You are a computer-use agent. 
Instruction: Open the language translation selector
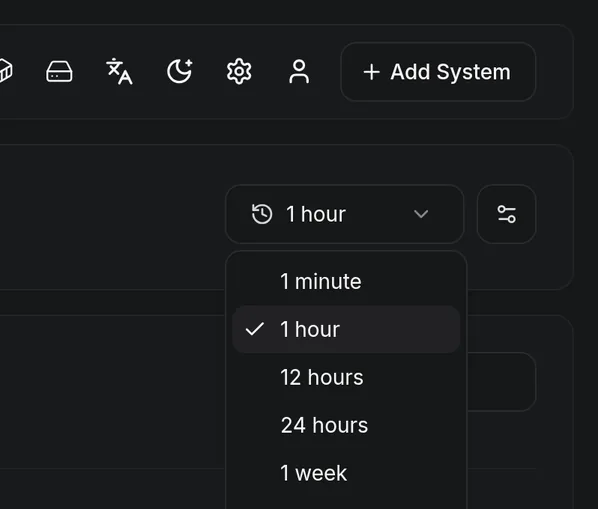click(x=119, y=71)
